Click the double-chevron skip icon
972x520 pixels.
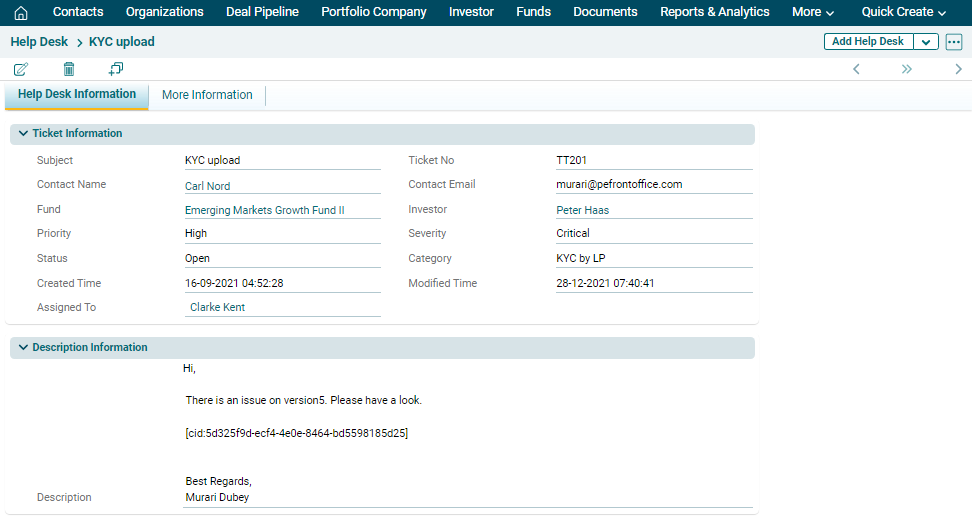pyautogui.click(x=906, y=69)
